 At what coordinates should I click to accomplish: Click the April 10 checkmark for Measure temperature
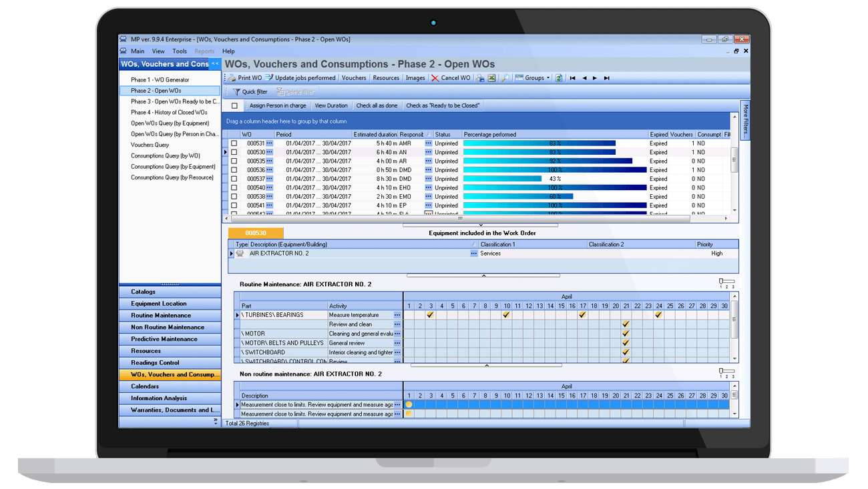pyautogui.click(x=507, y=315)
